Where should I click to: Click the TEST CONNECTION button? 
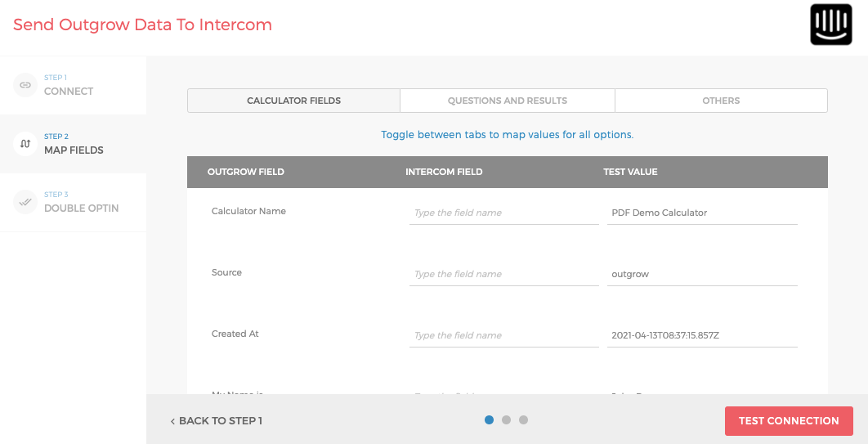coord(789,421)
